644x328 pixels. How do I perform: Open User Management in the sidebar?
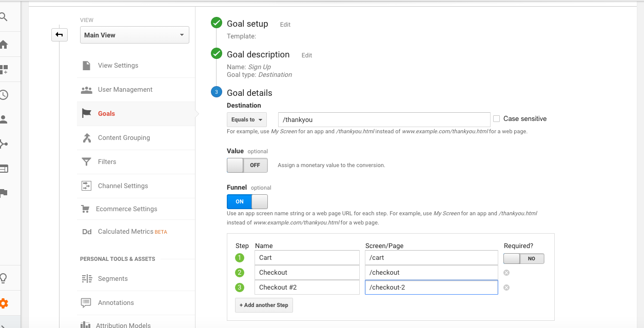click(125, 90)
